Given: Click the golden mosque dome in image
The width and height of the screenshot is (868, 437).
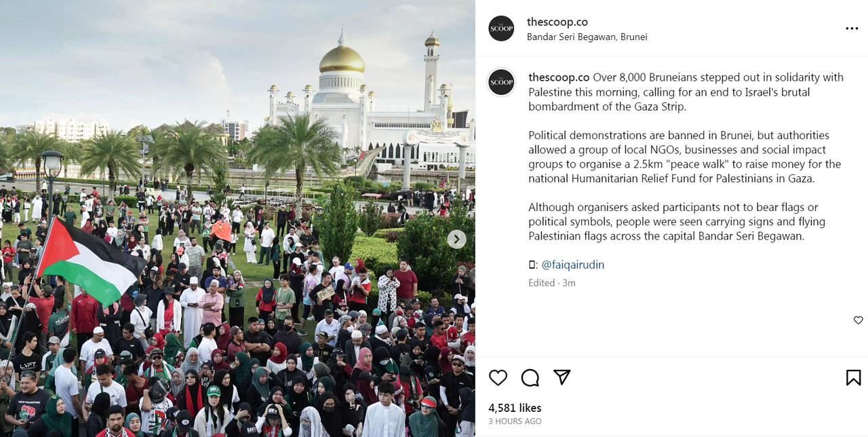Looking at the screenshot, I should tap(342, 58).
